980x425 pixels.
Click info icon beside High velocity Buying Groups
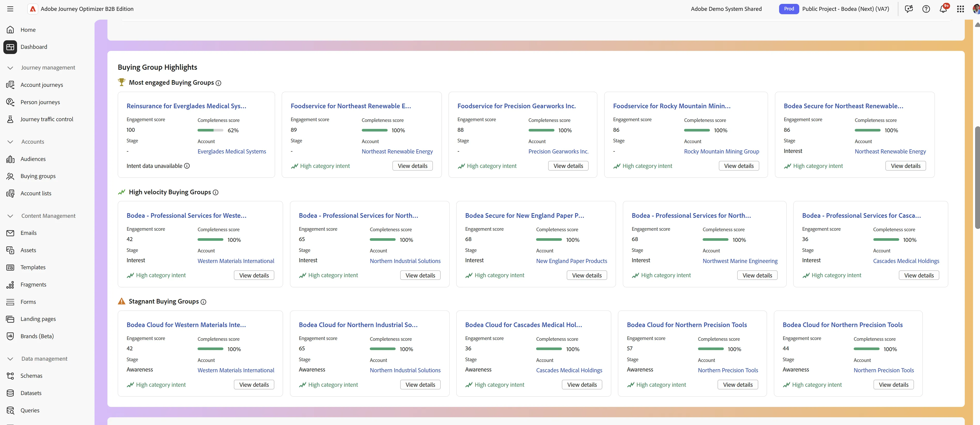(215, 192)
